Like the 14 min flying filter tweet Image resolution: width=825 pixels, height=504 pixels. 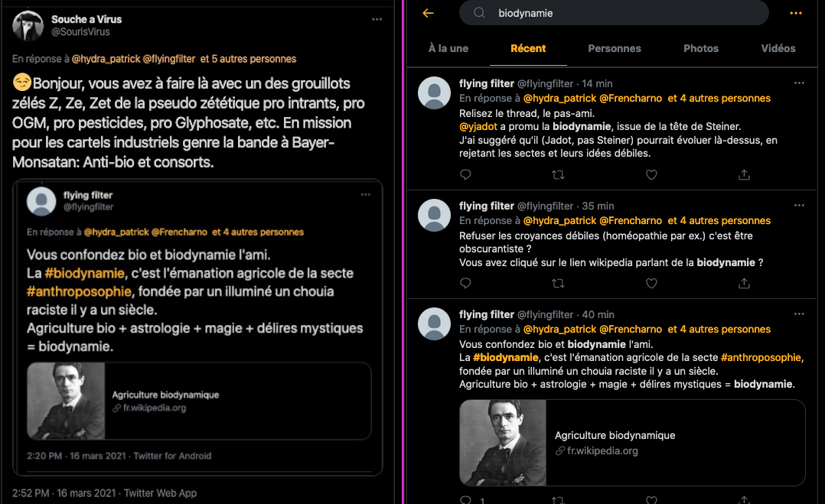pyautogui.click(x=651, y=174)
